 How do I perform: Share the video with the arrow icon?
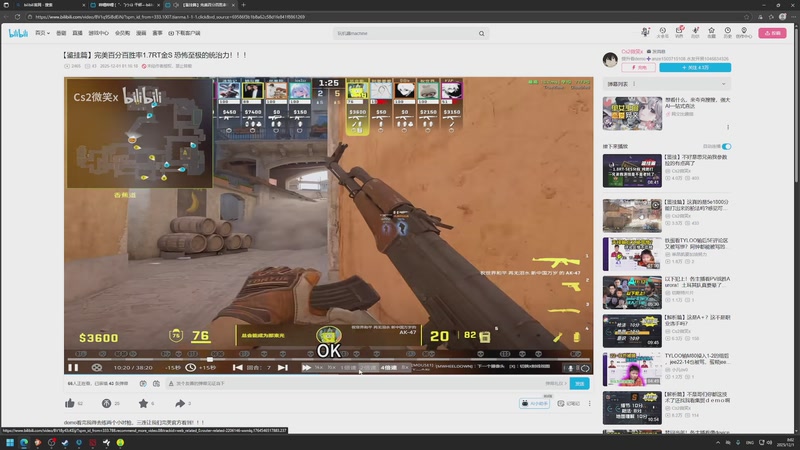(180, 403)
